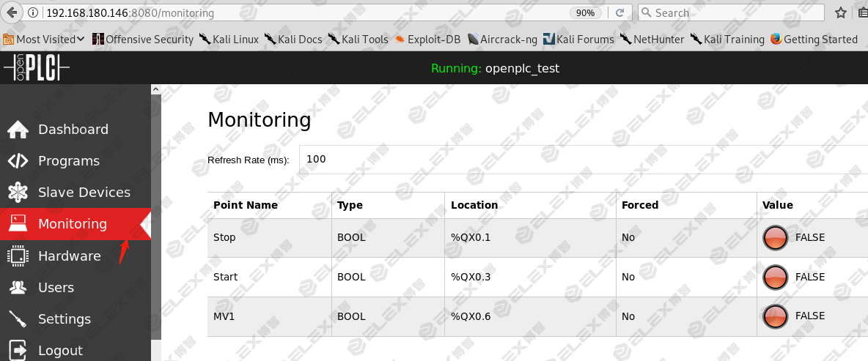Viewport: 868px width, 361px height.
Task: Click the Monitoring screen icon
Action: (x=18, y=224)
